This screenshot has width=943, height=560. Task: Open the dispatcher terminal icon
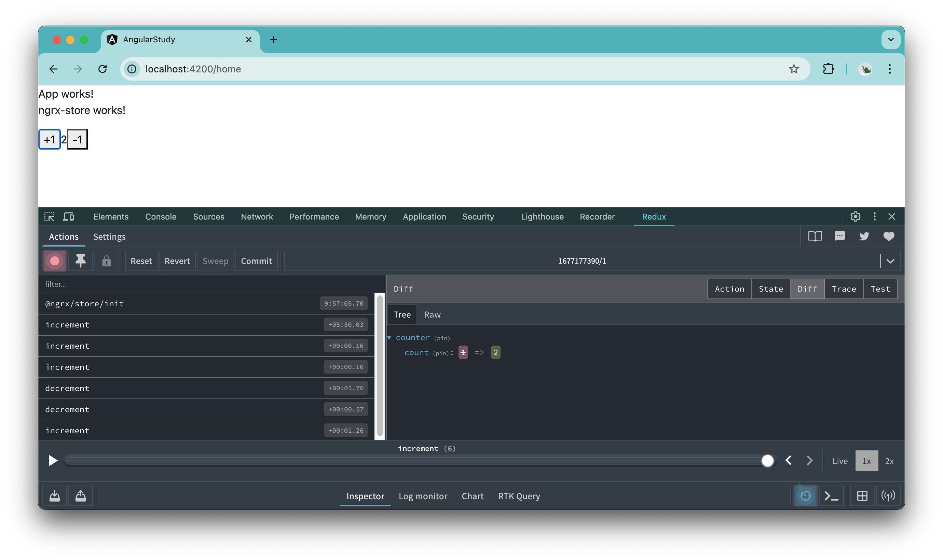point(832,496)
